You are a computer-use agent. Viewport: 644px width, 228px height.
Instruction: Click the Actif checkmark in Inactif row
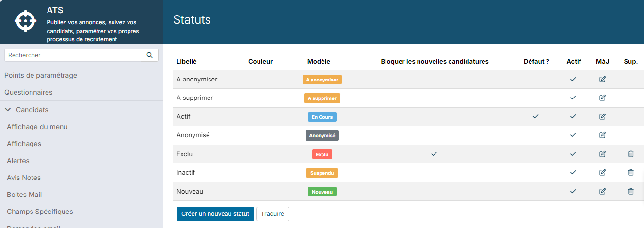[x=573, y=172]
